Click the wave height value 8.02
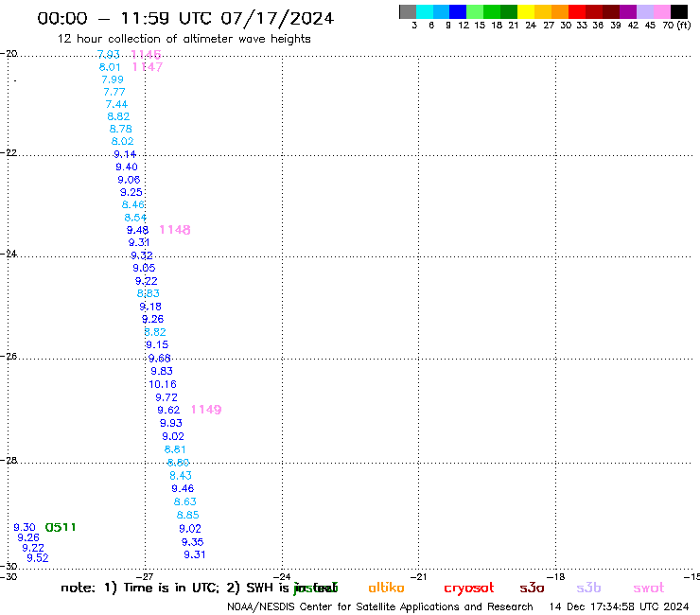The height and width of the screenshot is (615, 700). click(x=122, y=142)
